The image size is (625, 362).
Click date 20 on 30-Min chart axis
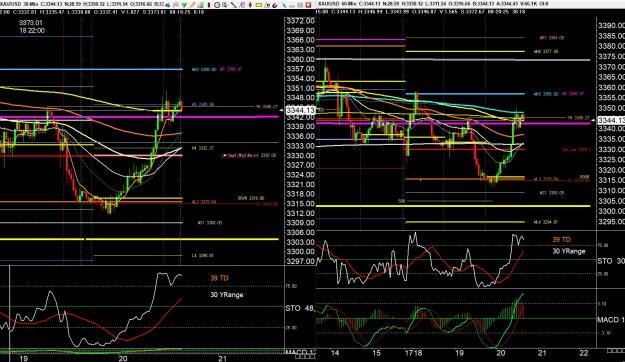pos(123,358)
